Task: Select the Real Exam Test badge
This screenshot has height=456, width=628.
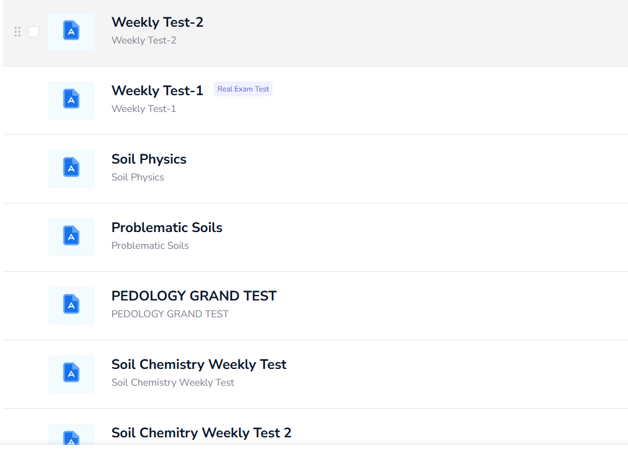Action: pyautogui.click(x=243, y=90)
